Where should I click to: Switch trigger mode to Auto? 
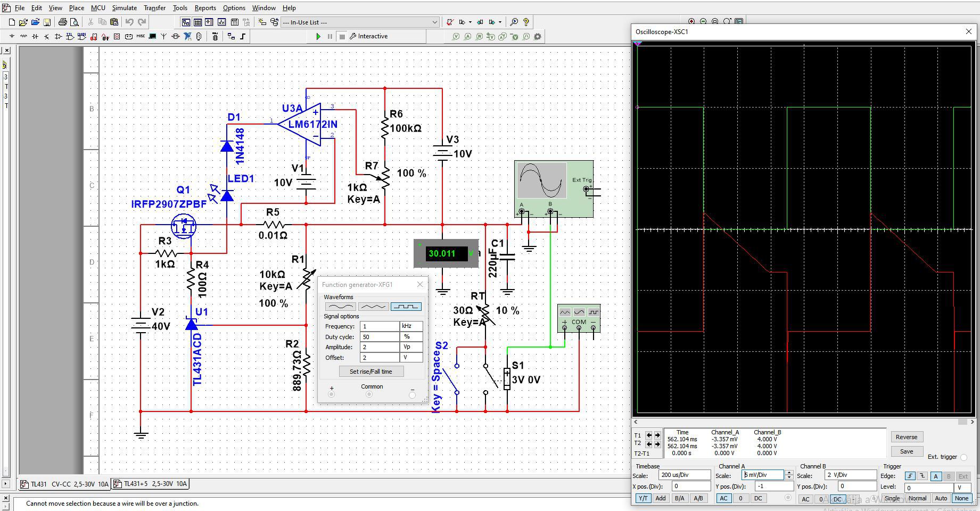[x=941, y=499]
